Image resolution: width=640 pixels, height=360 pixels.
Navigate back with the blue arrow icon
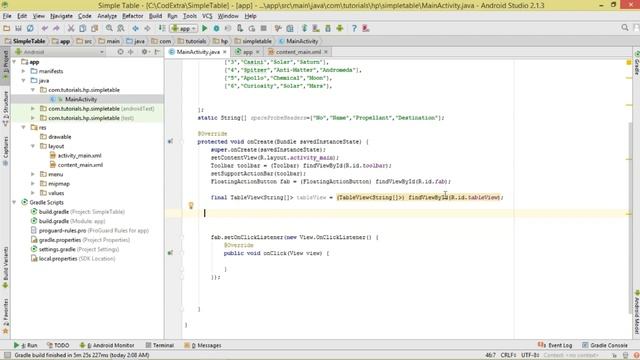coord(135,28)
